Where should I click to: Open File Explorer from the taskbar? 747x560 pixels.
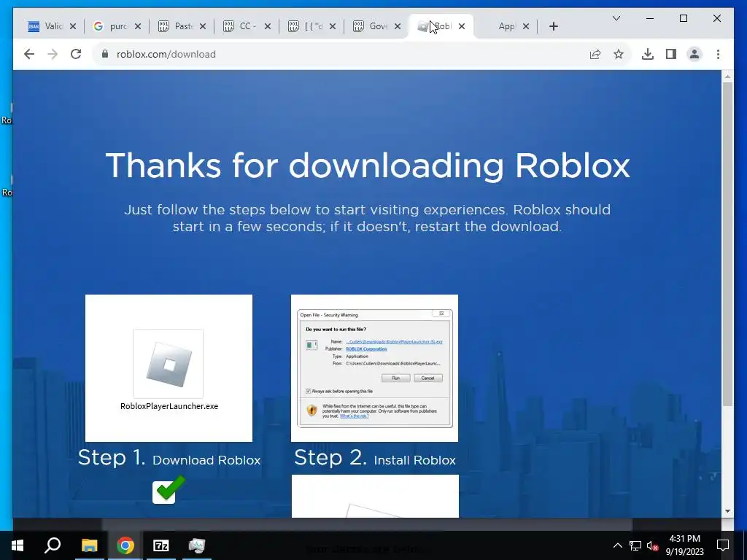pos(89,545)
